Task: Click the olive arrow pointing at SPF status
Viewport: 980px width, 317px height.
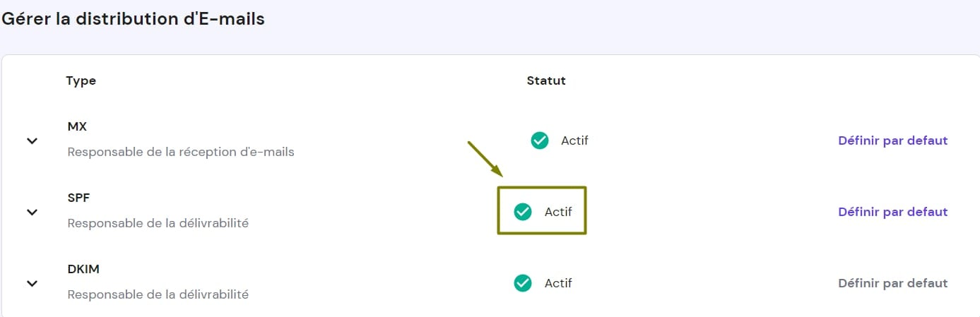Action: click(x=485, y=160)
